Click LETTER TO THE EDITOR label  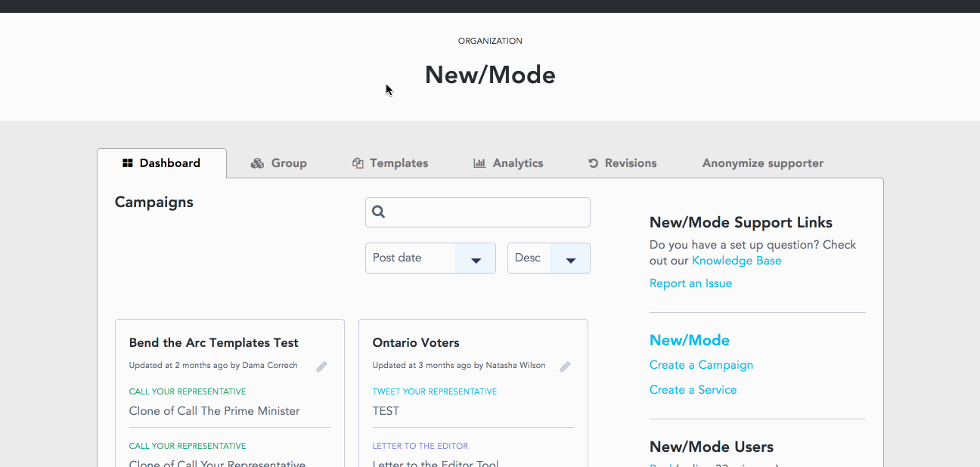[x=420, y=446]
